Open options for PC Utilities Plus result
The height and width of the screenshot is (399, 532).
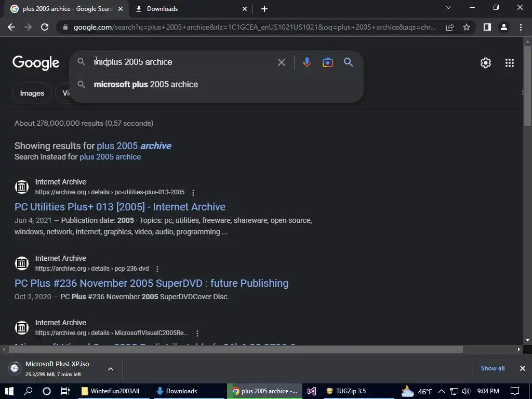193,192
